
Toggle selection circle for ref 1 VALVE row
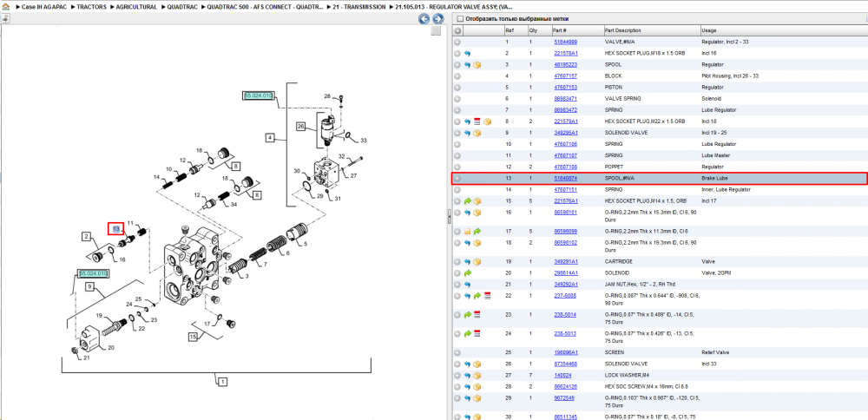click(x=457, y=42)
